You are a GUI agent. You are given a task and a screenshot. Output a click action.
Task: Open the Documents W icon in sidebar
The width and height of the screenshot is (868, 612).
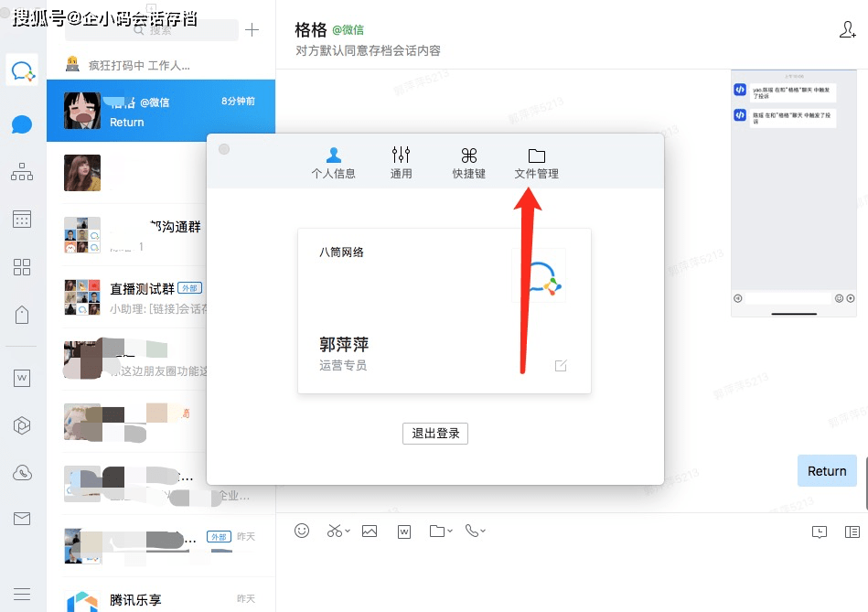(x=22, y=378)
